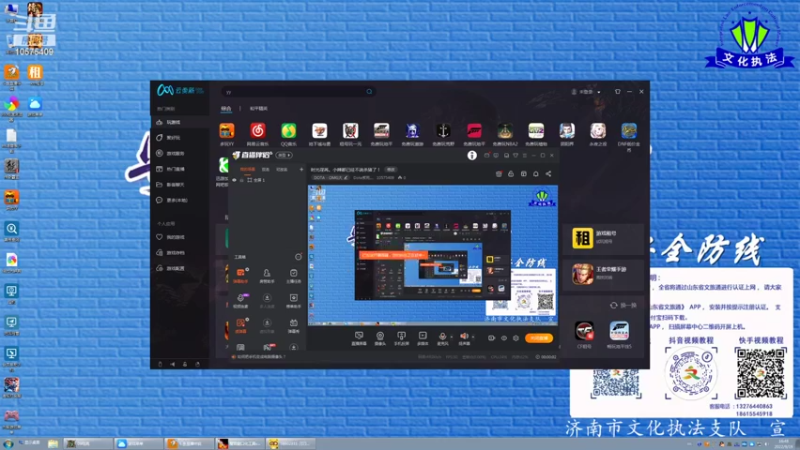Open the green QQ Music icon in launcher
The width and height of the screenshot is (800, 450).
click(289, 131)
